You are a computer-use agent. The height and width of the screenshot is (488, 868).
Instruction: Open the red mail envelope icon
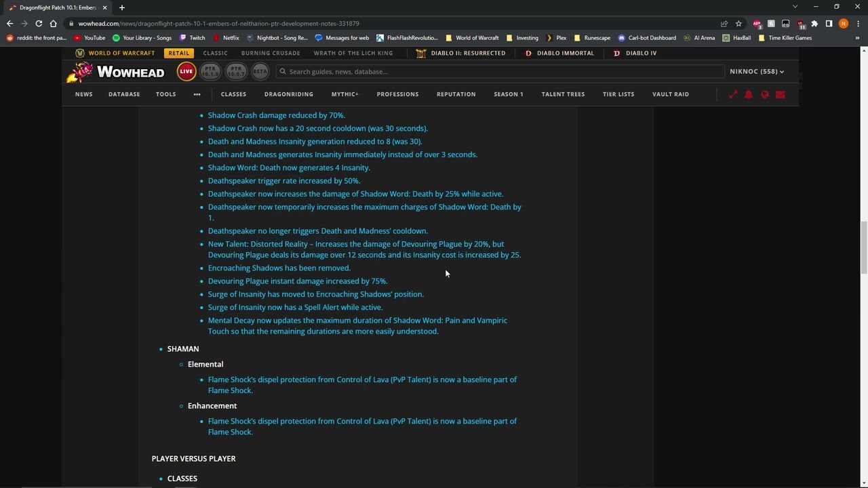point(781,94)
